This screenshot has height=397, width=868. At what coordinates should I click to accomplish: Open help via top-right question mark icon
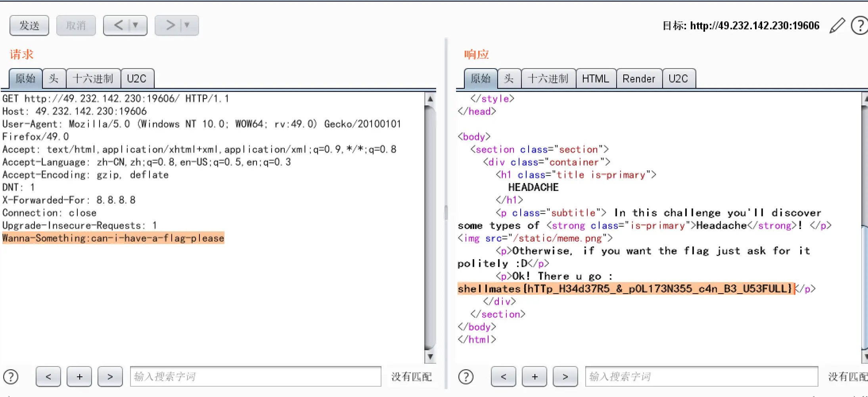click(x=860, y=26)
